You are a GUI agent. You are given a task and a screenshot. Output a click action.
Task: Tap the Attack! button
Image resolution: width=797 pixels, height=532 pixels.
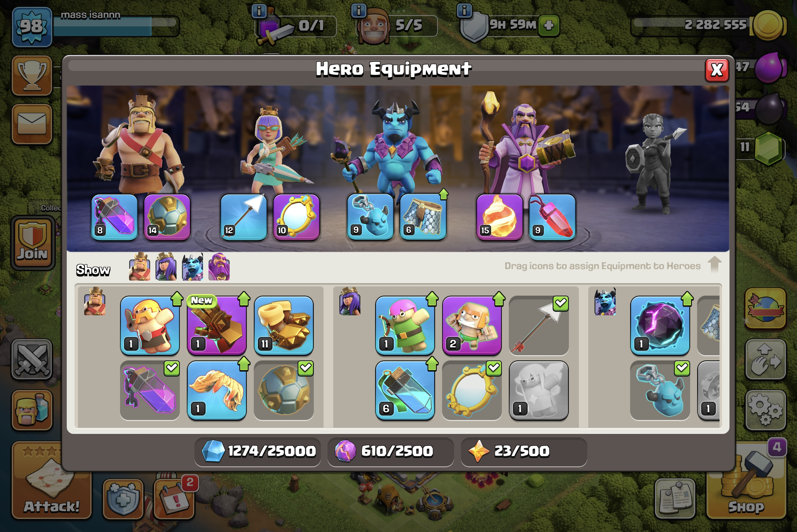click(x=51, y=481)
